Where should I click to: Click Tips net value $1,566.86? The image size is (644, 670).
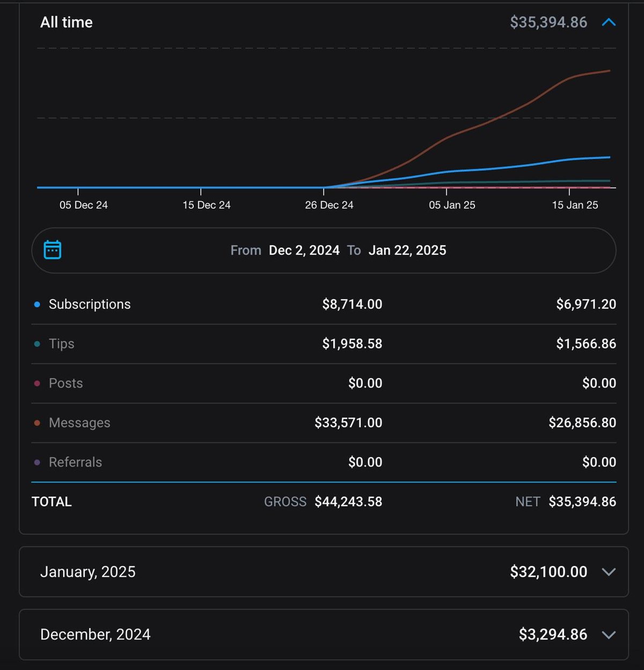point(586,344)
